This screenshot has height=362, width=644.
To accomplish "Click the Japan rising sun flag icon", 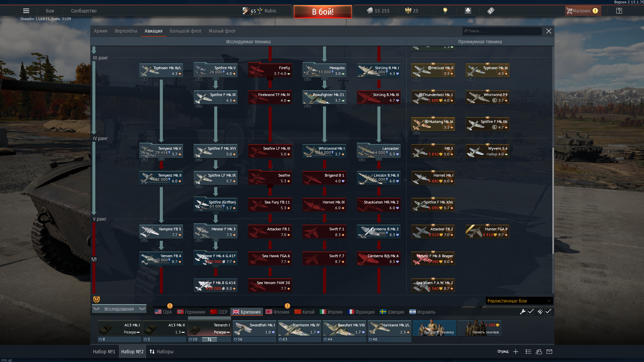I will (x=269, y=312).
